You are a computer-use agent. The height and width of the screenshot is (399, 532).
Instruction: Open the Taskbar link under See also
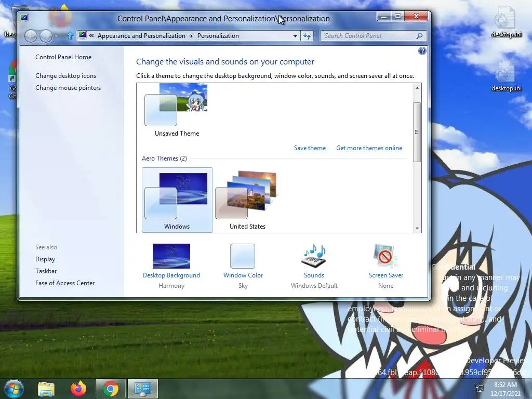point(46,271)
